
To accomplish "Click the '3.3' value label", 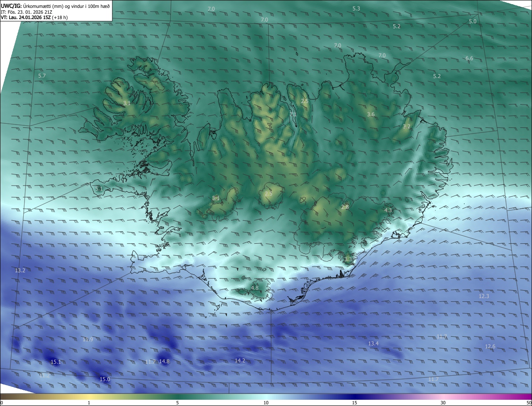I will coord(348,259).
